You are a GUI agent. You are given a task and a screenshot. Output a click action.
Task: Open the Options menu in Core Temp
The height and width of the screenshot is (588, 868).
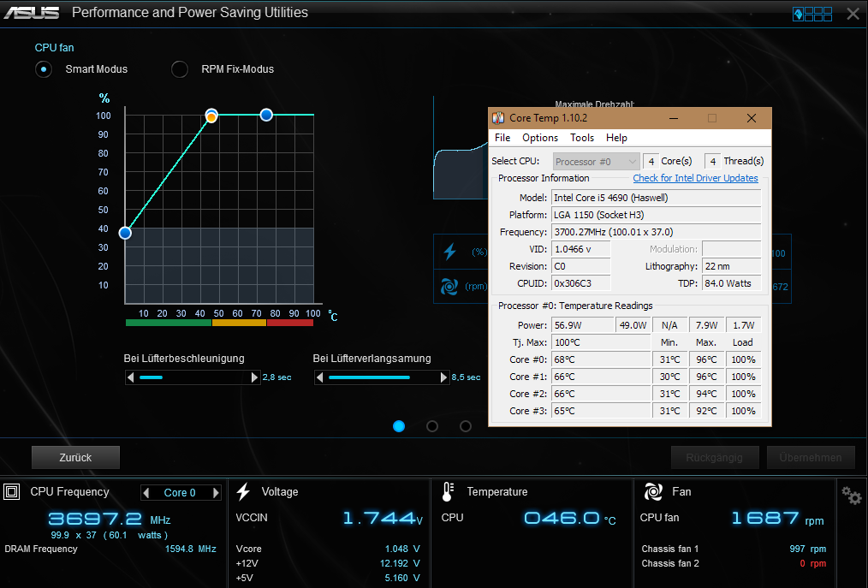point(540,138)
